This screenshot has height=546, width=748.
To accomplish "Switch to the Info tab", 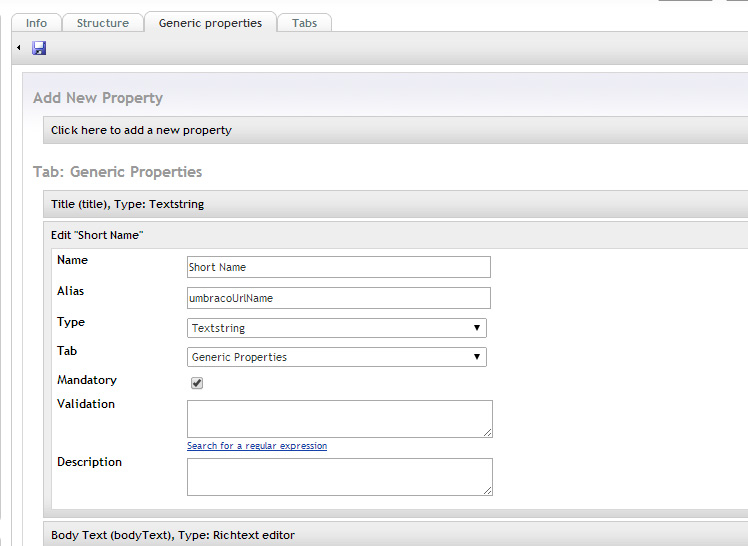I will (x=36, y=23).
